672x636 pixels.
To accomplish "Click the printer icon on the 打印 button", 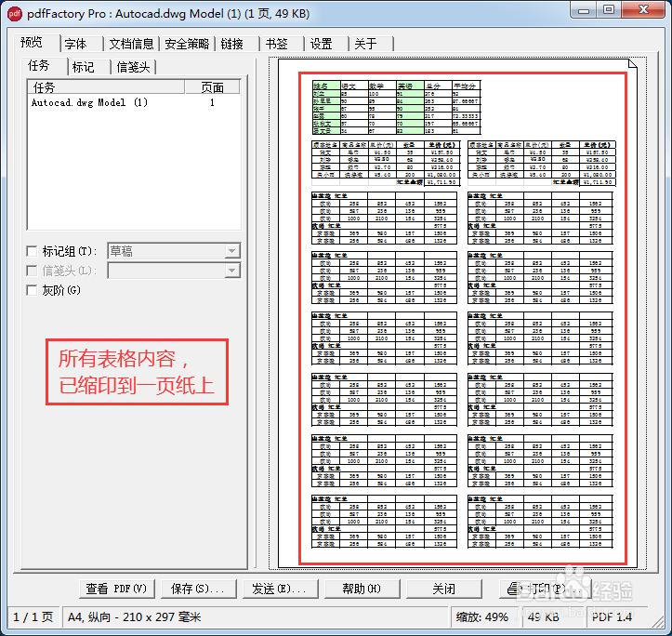I will [x=513, y=589].
